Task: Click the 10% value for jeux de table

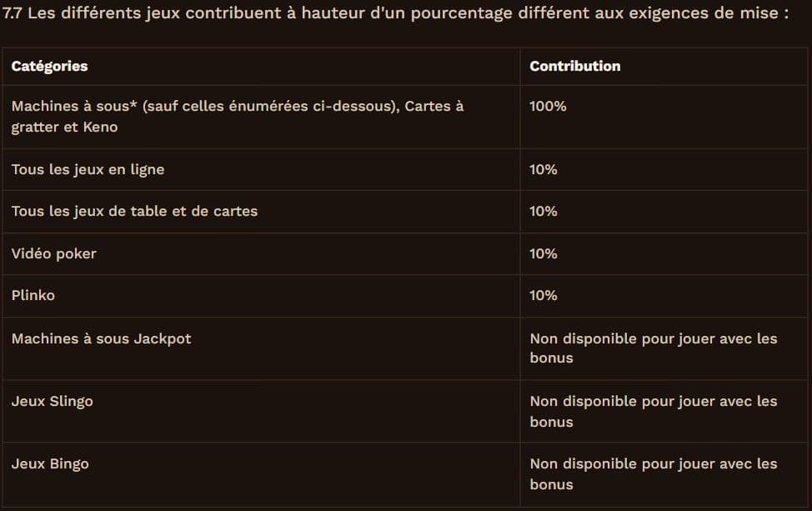Action: click(544, 211)
